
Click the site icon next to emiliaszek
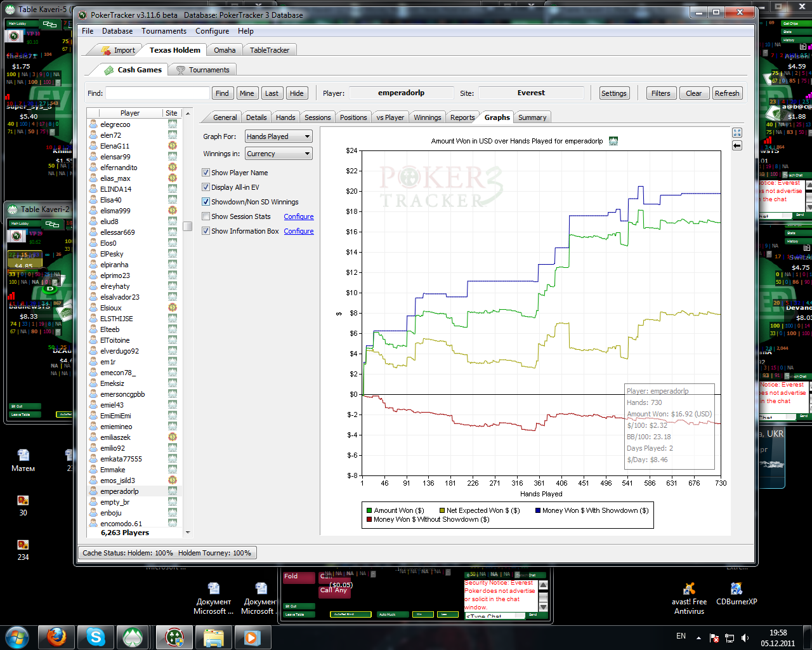[172, 437]
